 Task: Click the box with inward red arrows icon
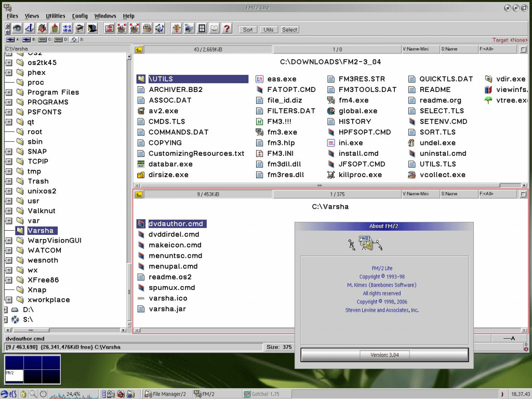[122, 29]
